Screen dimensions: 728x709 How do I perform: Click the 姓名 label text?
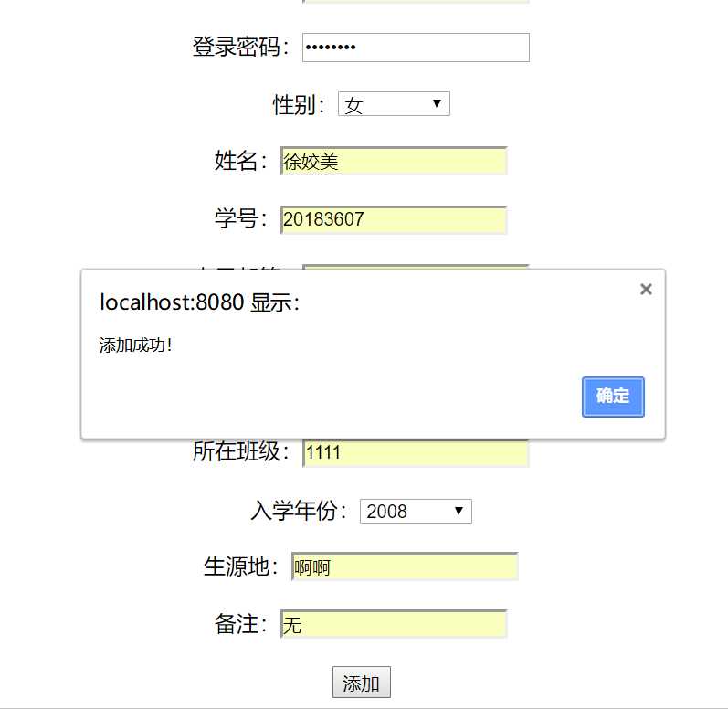click(x=240, y=162)
